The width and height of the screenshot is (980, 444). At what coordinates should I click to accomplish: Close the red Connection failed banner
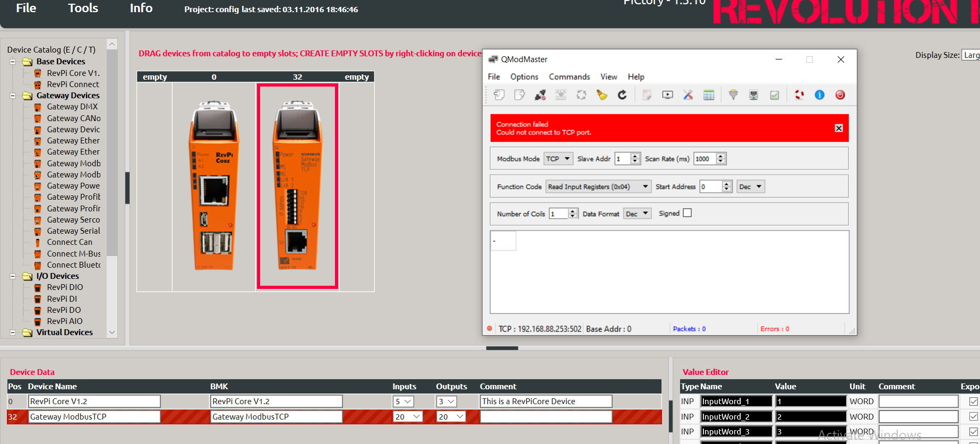839,128
